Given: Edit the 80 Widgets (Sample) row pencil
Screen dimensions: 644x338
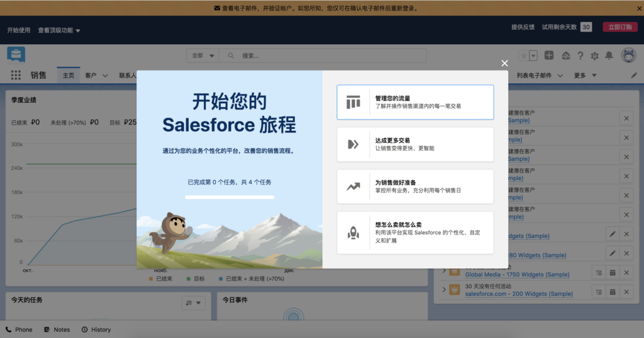Looking at the screenshot, I should click(x=613, y=253).
